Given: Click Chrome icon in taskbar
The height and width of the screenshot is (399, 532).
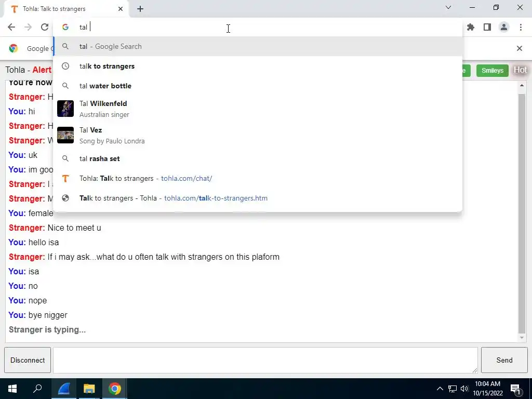Looking at the screenshot, I should point(115,389).
